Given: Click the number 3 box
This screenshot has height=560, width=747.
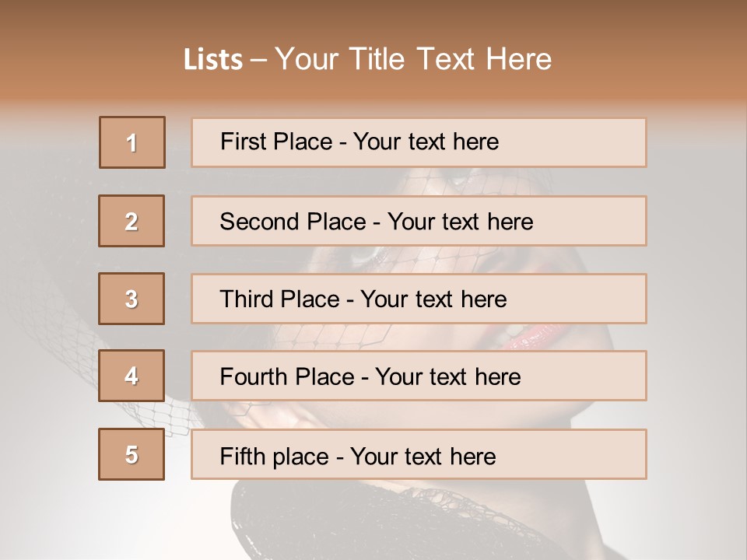Looking at the screenshot, I should click(x=132, y=299).
